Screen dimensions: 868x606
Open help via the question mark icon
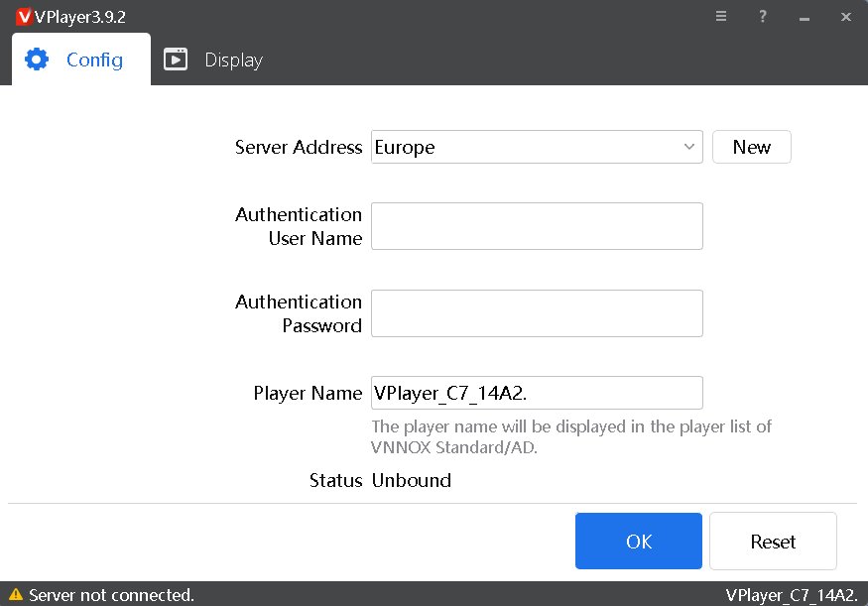click(762, 16)
